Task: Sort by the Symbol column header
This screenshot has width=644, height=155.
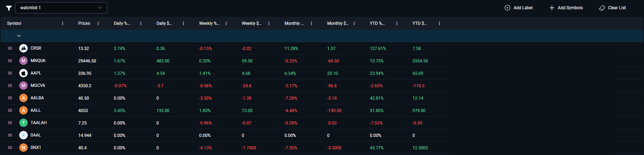Action: coord(14,23)
